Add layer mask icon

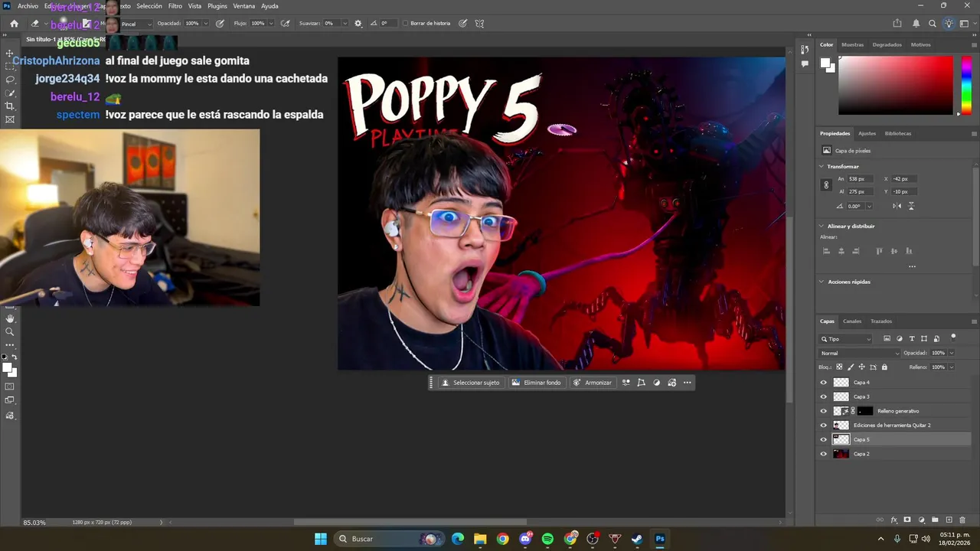907,520
